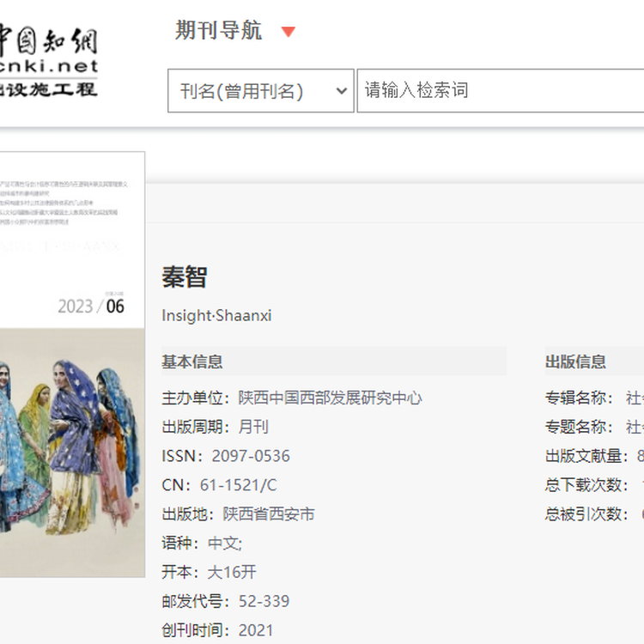Viewport: 644px width, 644px height.
Task: Select founding year 2021
Action: tap(256, 630)
